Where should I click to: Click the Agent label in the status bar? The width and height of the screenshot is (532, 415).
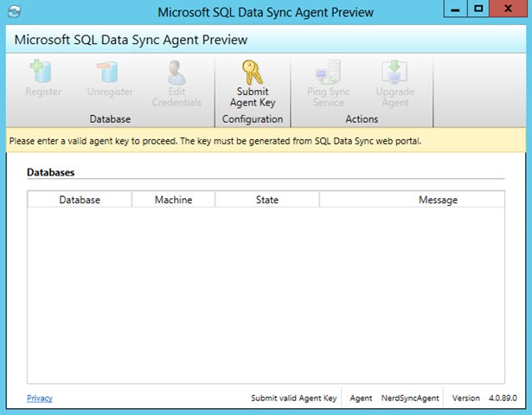[x=361, y=398]
